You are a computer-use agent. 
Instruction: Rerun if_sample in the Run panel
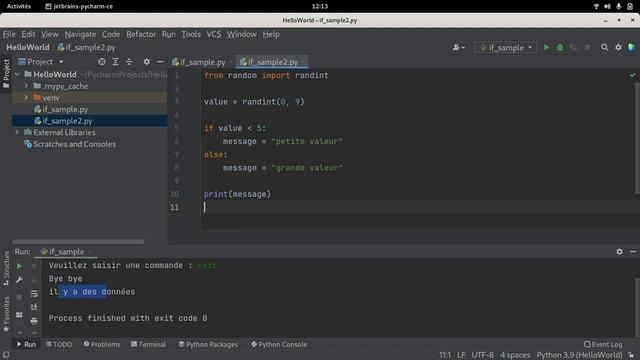point(19,266)
